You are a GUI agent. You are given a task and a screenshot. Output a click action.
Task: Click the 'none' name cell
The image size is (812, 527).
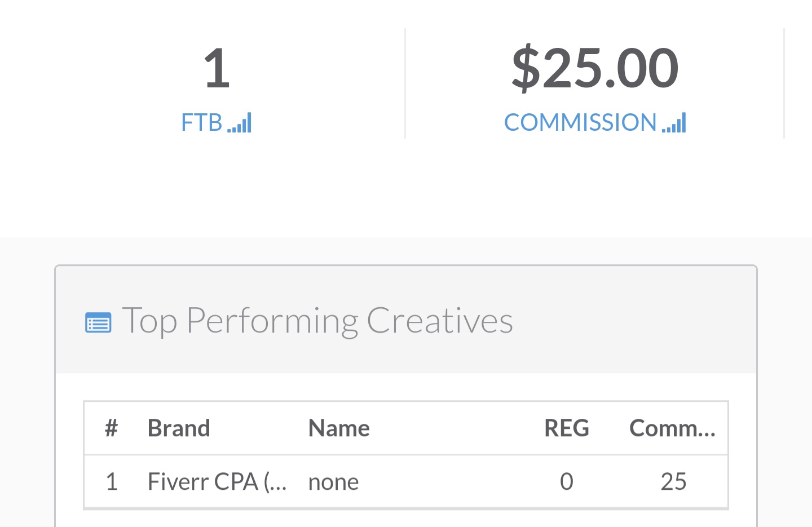(x=333, y=482)
